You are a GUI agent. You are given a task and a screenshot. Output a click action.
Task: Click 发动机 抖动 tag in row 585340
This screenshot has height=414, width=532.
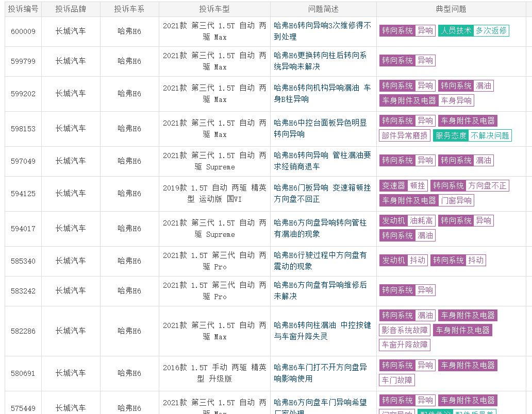coord(404,260)
